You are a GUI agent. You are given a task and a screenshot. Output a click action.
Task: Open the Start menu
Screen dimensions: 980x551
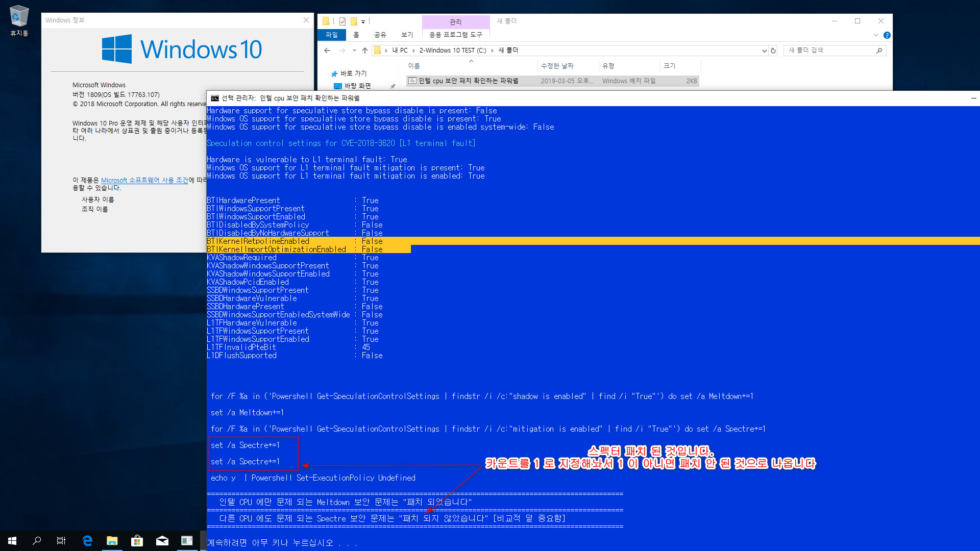pyautogui.click(x=12, y=541)
